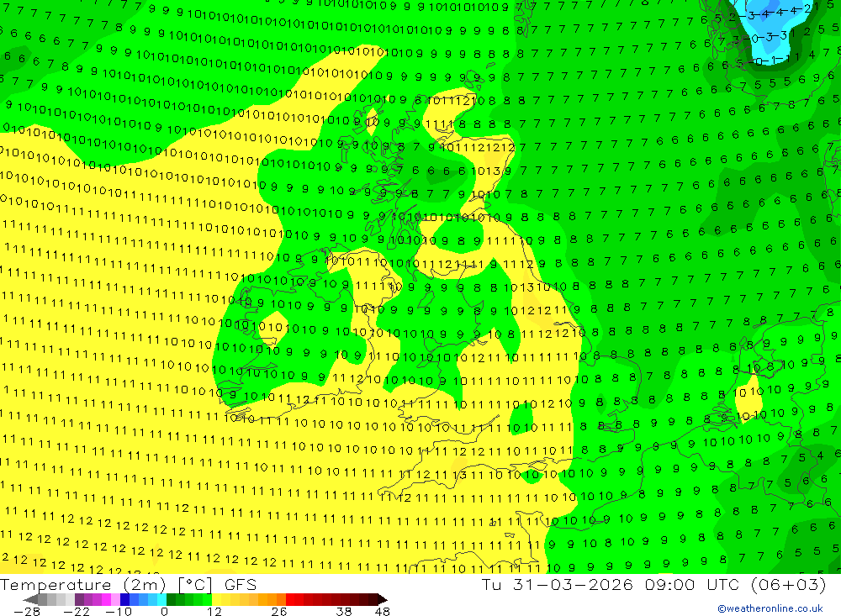Click the legend label "38"

point(344,611)
